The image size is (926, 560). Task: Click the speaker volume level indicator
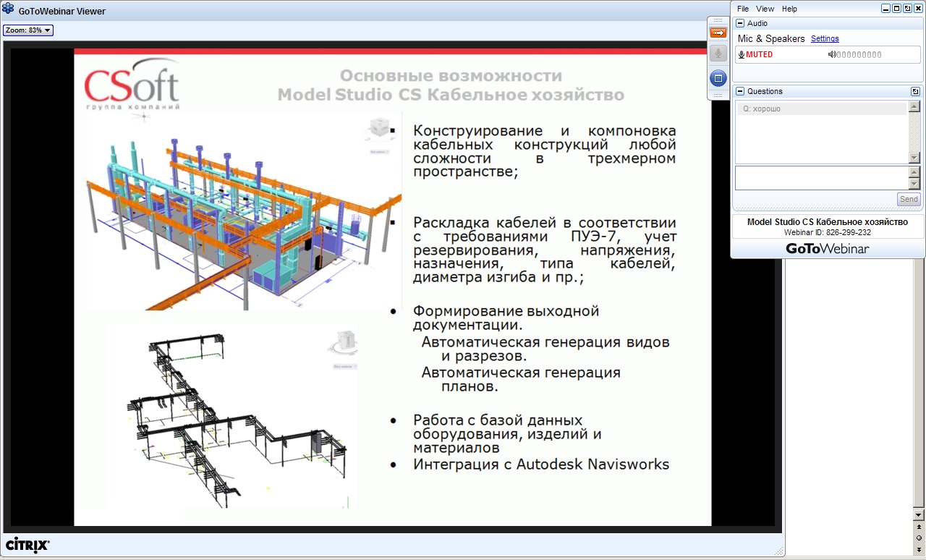pyautogui.click(x=854, y=55)
